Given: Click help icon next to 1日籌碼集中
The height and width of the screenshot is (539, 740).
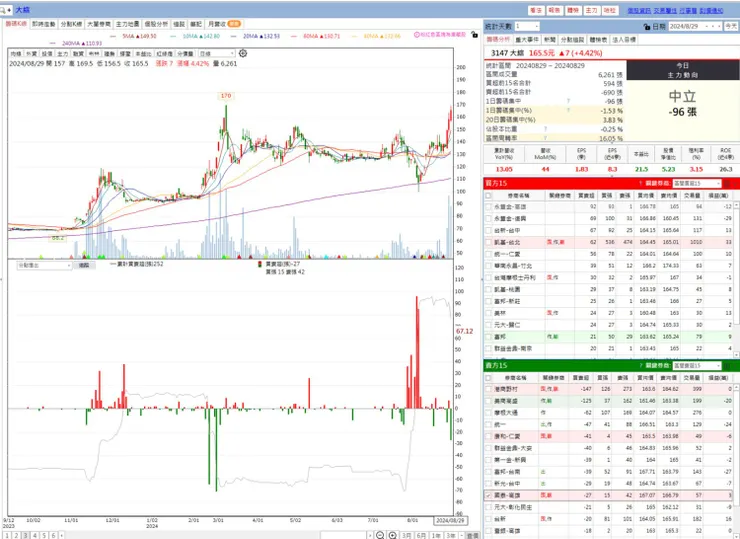Looking at the screenshot, I should pyautogui.click(x=568, y=101).
